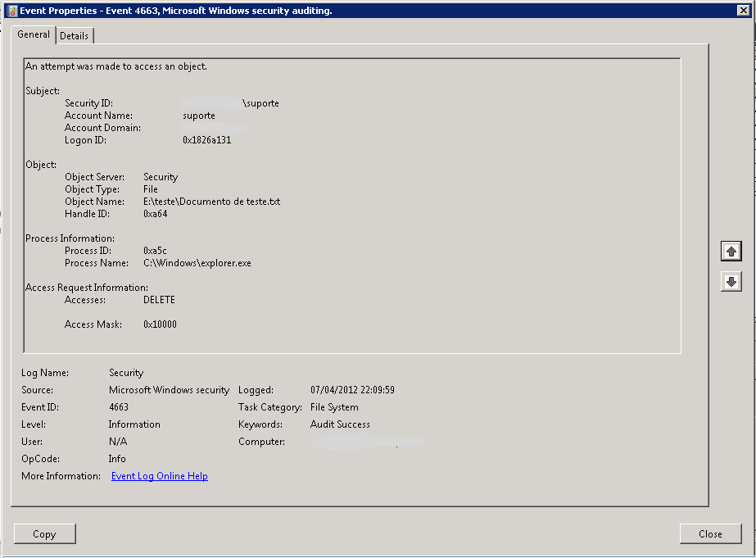The height and width of the screenshot is (558, 756).
Task: Open the Event Log Online Help link
Action: [x=159, y=476]
